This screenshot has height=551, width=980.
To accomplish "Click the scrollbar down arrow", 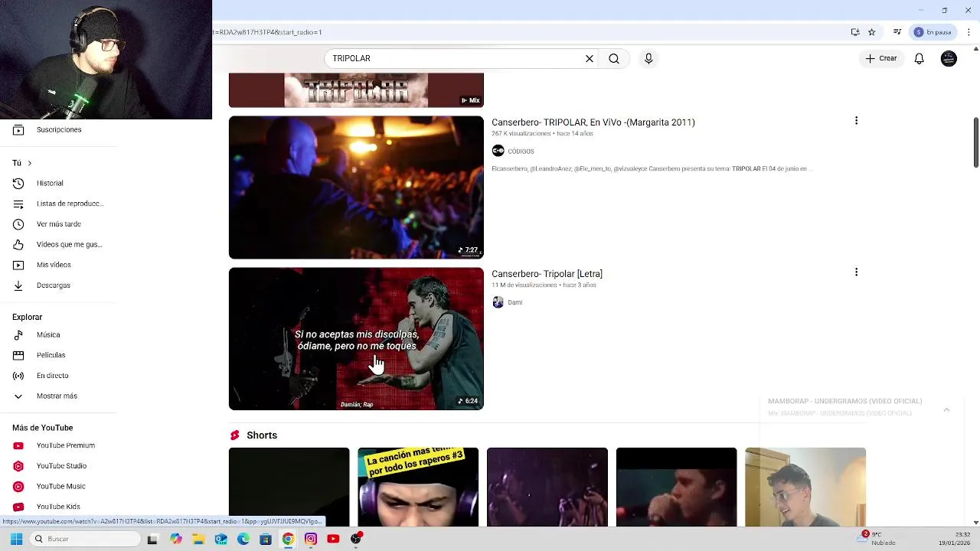I will coord(975,522).
